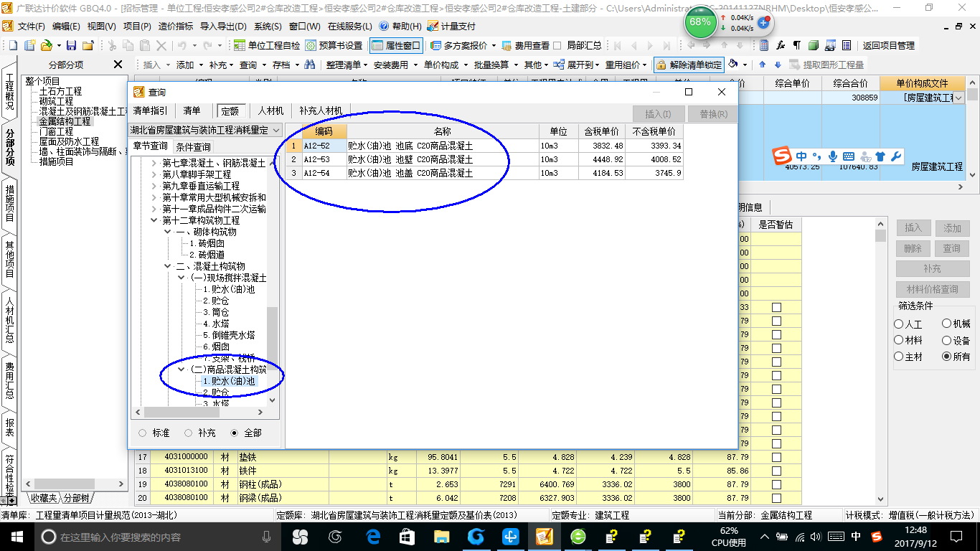The width and height of the screenshot is (980, 551).
Task: Toggle the 属性窗口 property window button
Action: pyautogui.click(x=396, y=45)
